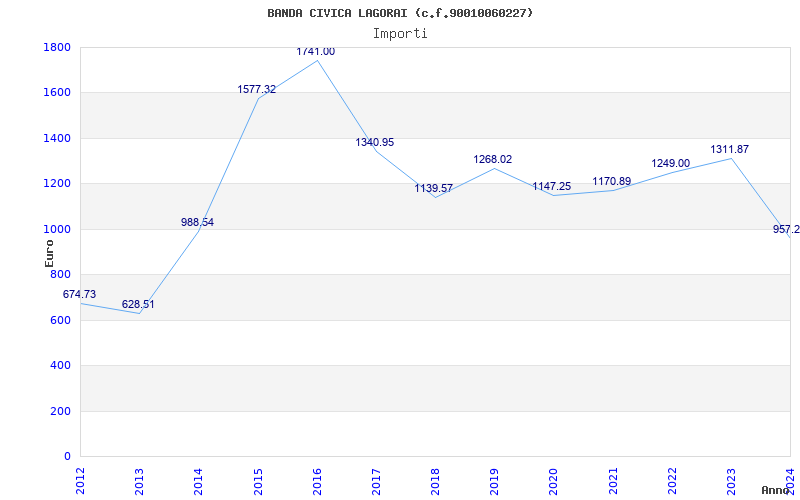Viewport: 800px width, 500px height.
Task: Click the 800 y-axis tick label
Action: [x=60, y=275]
